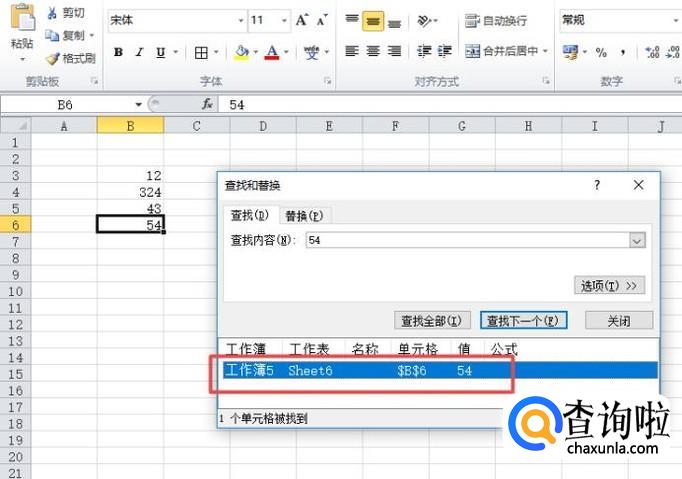Click the Find All (查找全部) button
The width and height of the screenshot is (682, 479).
pyautogui.click(x=430, y=321)
